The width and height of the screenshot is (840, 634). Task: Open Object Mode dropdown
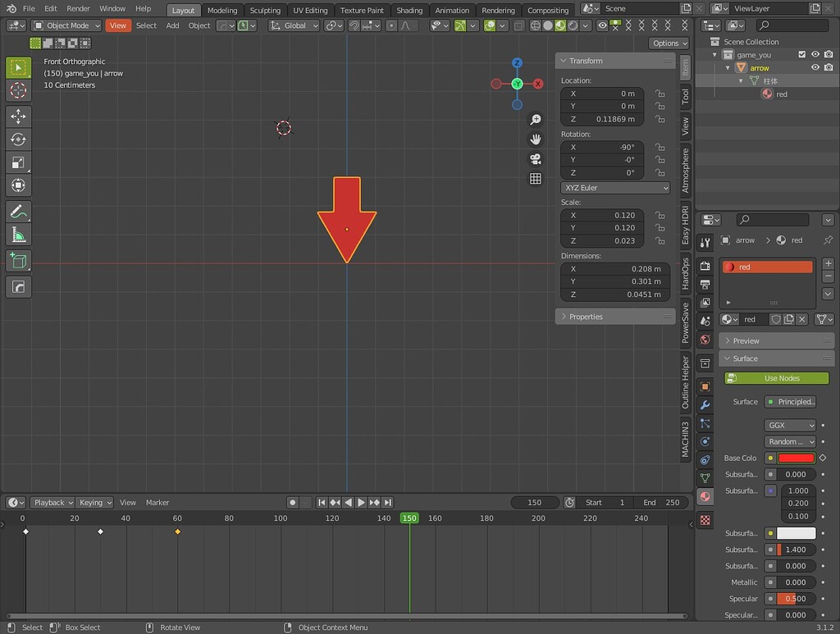pos(66,25)
